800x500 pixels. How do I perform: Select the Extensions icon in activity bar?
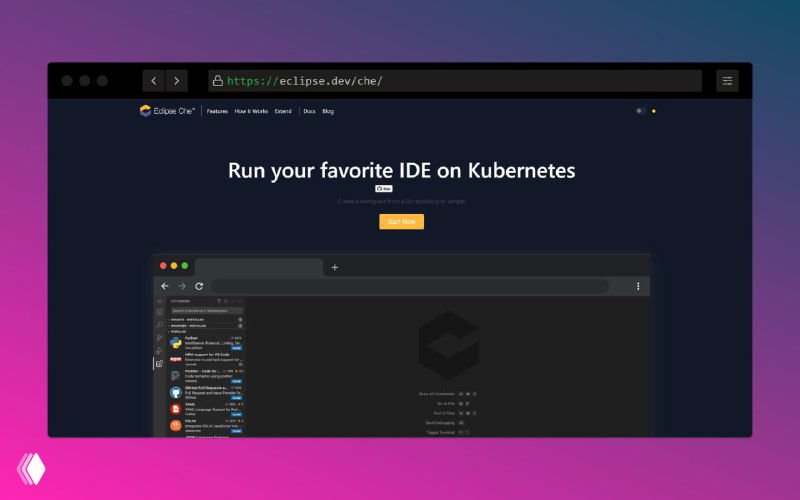159,364
